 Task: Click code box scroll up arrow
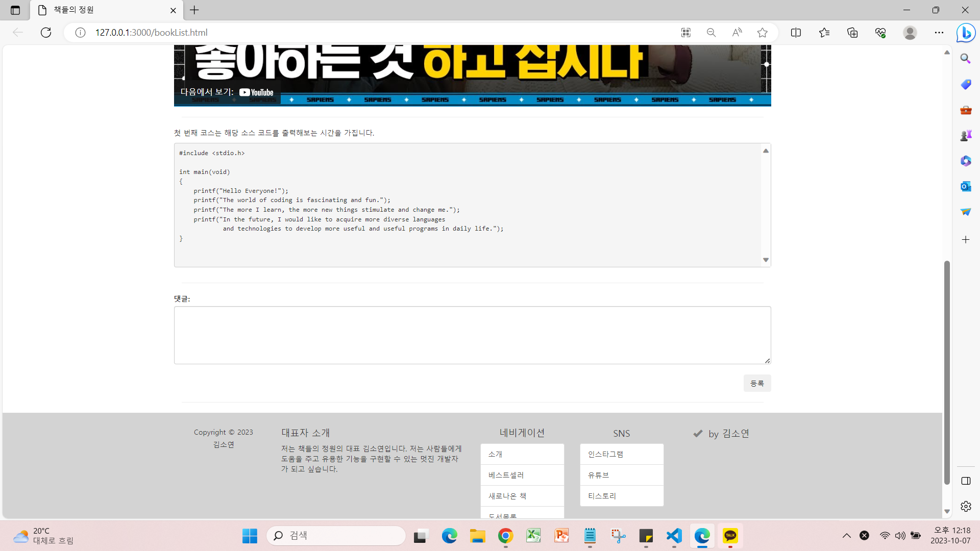point(766,151)
